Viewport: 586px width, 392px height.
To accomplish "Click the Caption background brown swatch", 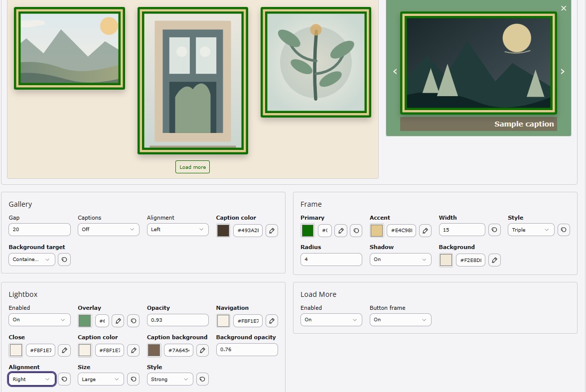I will (x=154, y=350).
